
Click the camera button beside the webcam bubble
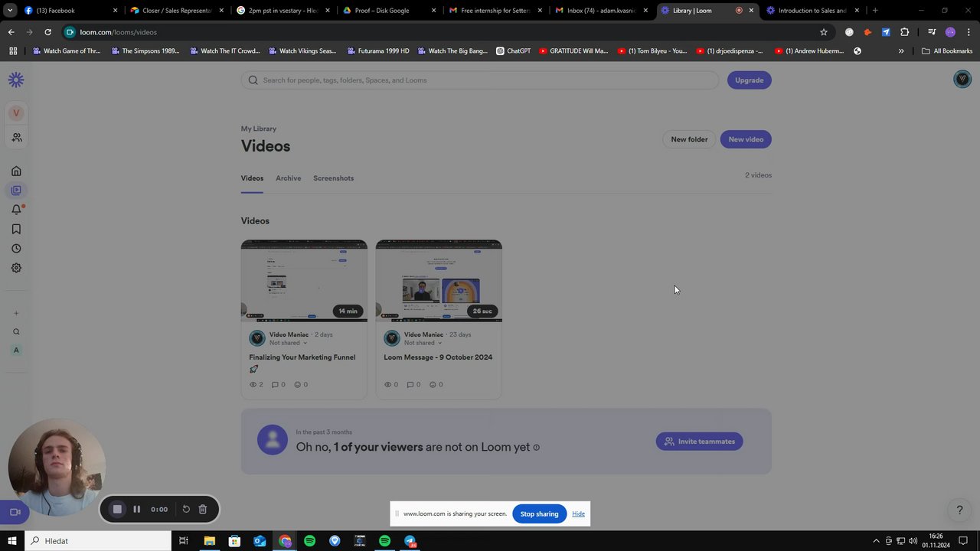point(15,512)
